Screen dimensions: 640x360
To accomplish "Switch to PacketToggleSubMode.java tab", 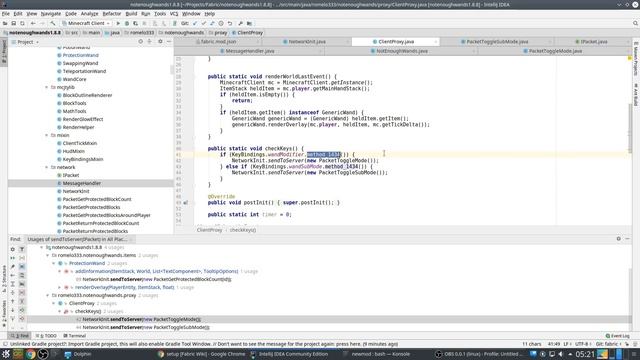I will click(497, 42).
